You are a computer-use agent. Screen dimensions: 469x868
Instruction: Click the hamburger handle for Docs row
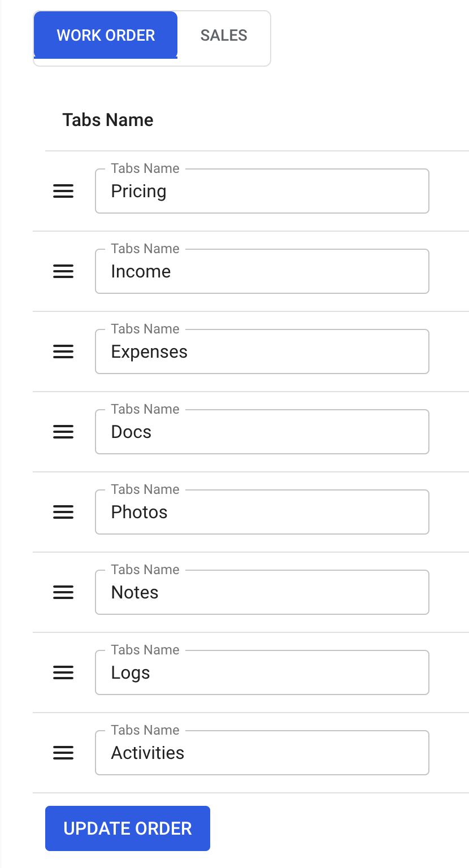tap(63, 432)
